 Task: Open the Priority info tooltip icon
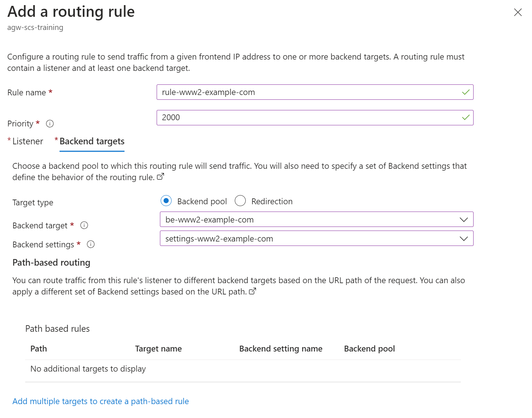point(50,124)
